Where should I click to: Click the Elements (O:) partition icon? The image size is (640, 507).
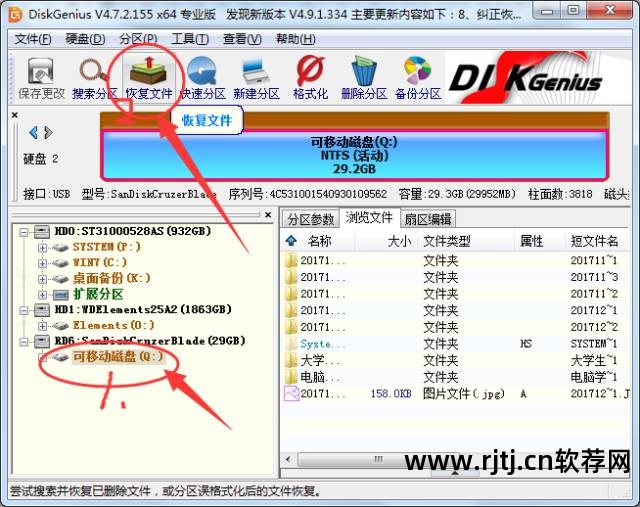tap(60, 326)
